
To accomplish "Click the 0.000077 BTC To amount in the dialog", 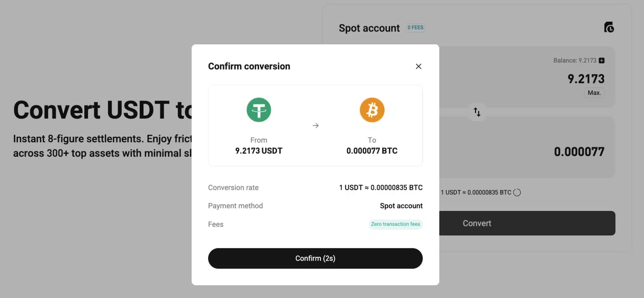I will point(372,151).
